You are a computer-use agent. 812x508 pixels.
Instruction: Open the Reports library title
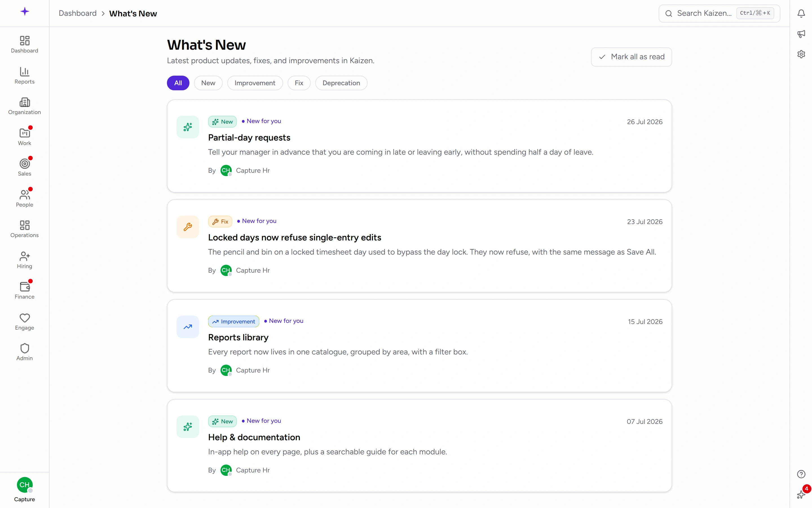(238, 337)
